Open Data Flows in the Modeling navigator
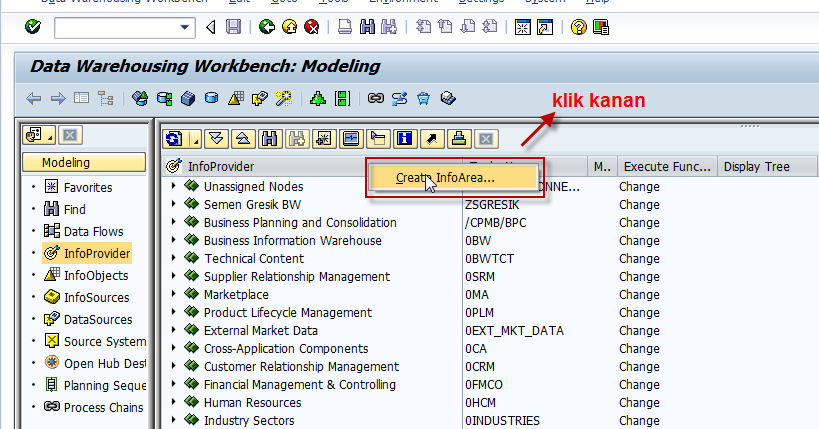 (x=93, y=231)
